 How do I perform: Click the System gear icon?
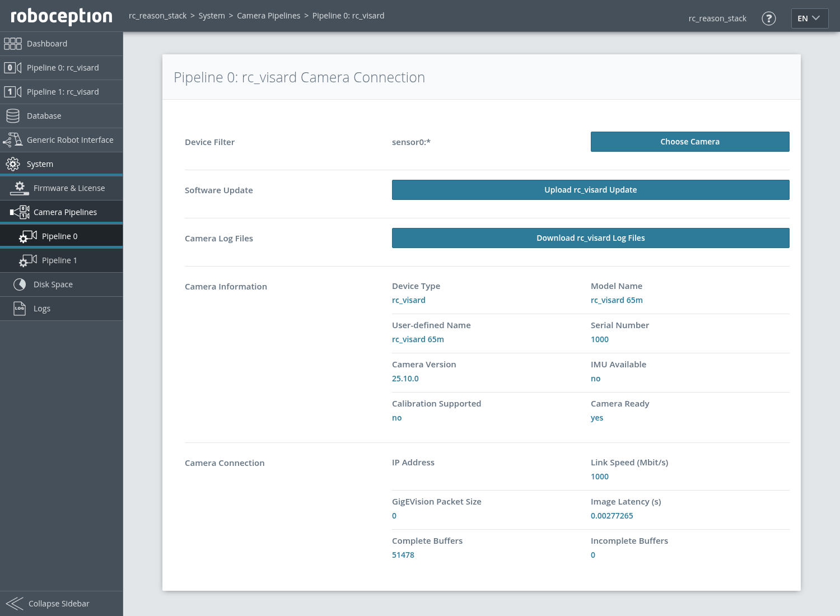tap(12, 164)
